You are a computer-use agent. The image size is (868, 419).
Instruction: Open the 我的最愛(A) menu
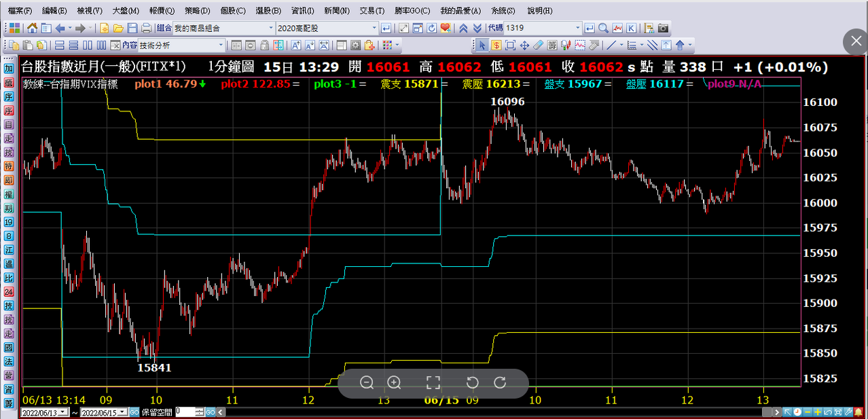click(460, 11)
